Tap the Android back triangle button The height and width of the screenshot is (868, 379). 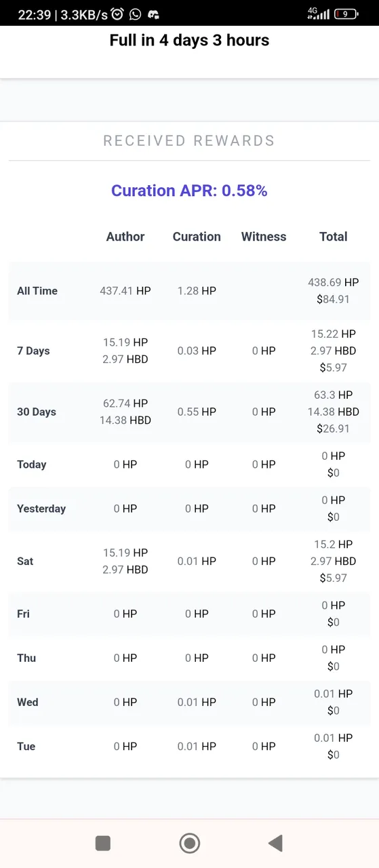pyautogui.click(x=275, y=843)
